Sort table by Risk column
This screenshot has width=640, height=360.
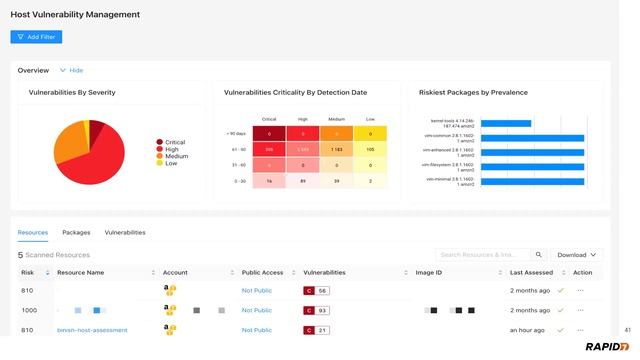(47, 273)
